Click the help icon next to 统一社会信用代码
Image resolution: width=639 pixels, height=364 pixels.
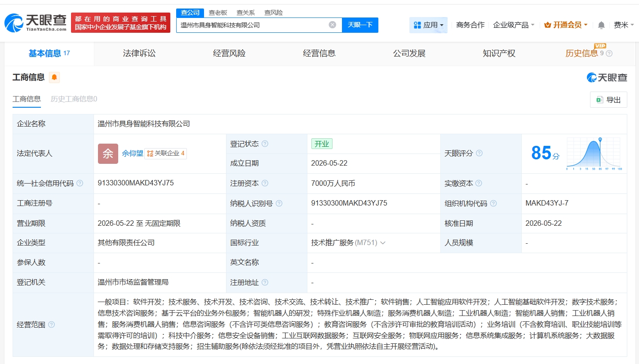click(80, 183)
